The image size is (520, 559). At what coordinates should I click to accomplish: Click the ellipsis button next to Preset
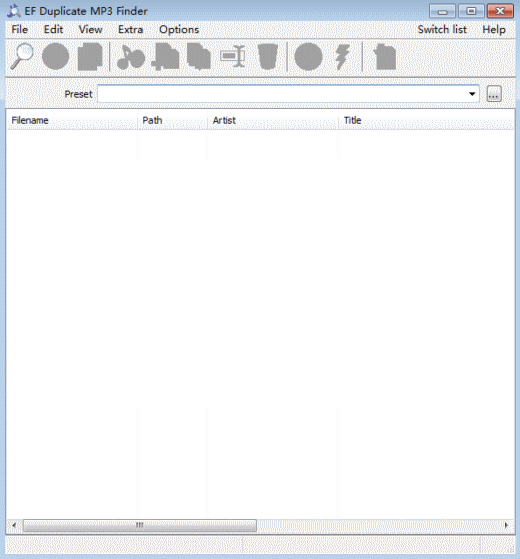tap(494, 94)
